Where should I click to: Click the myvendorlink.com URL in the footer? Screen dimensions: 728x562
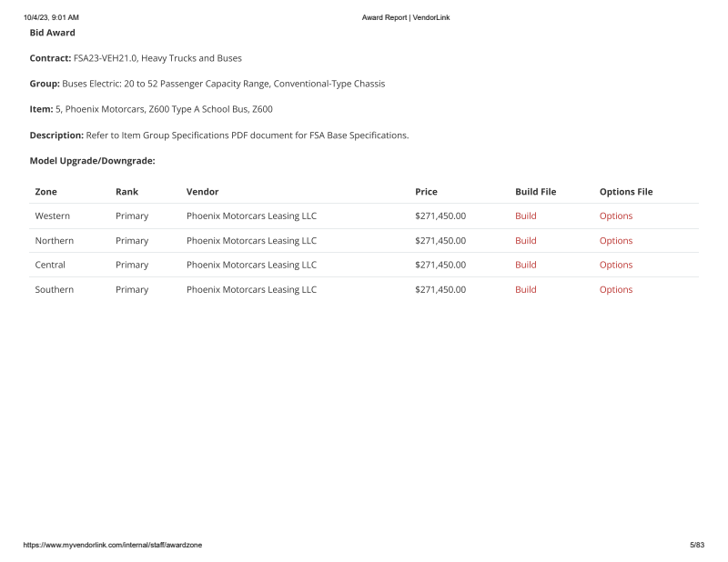click(x=113, y=545)
